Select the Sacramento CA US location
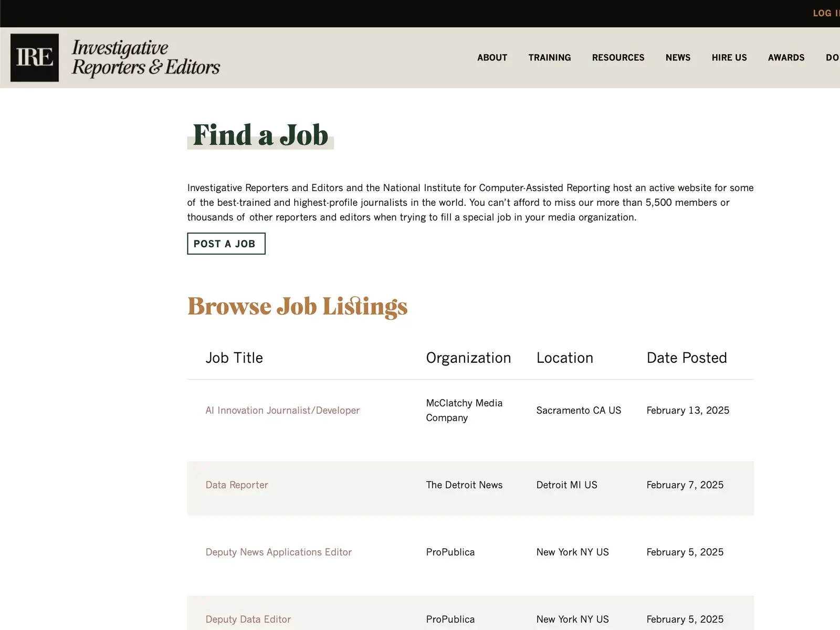Image resolution: width=840 pixels, height=630 pixels. pos(579,411)
